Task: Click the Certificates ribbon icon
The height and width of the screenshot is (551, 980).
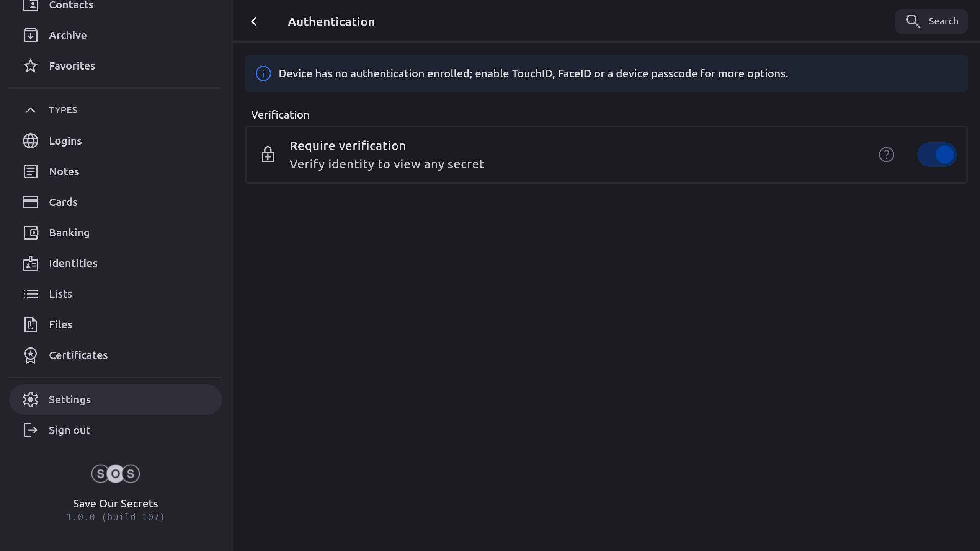Action: (x=31, y=355)
